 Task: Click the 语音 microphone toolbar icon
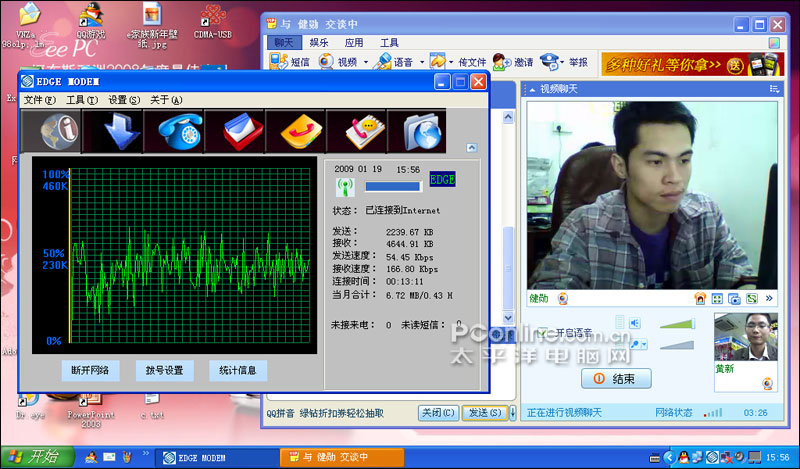382,62
